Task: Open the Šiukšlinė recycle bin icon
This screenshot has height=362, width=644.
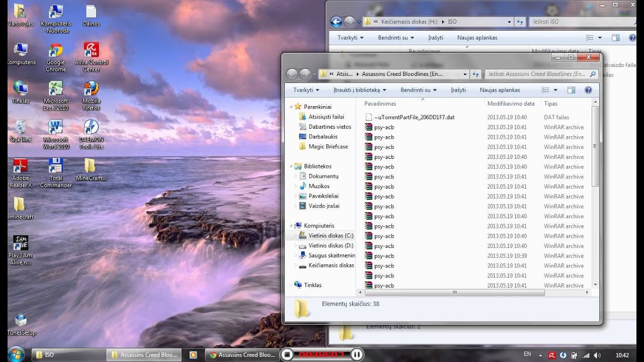Action: click(x=21, y=131)
